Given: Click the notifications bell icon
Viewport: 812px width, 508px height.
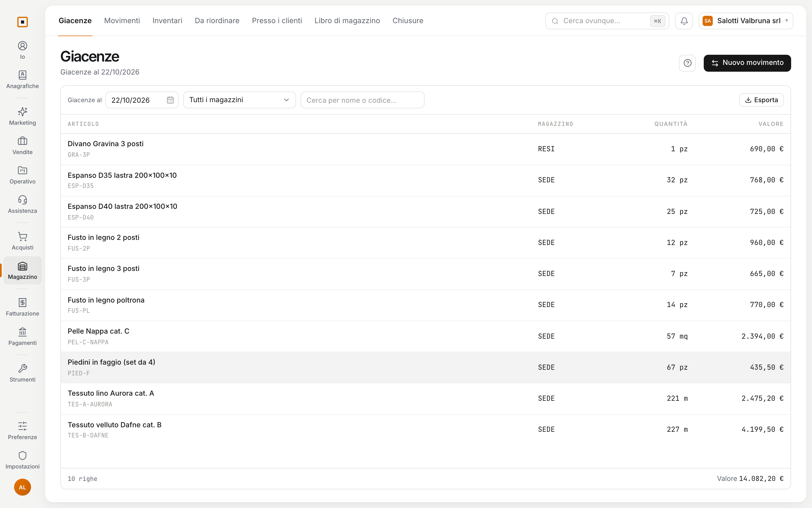Looking at the screenshot, I should (x=684, y=21).
